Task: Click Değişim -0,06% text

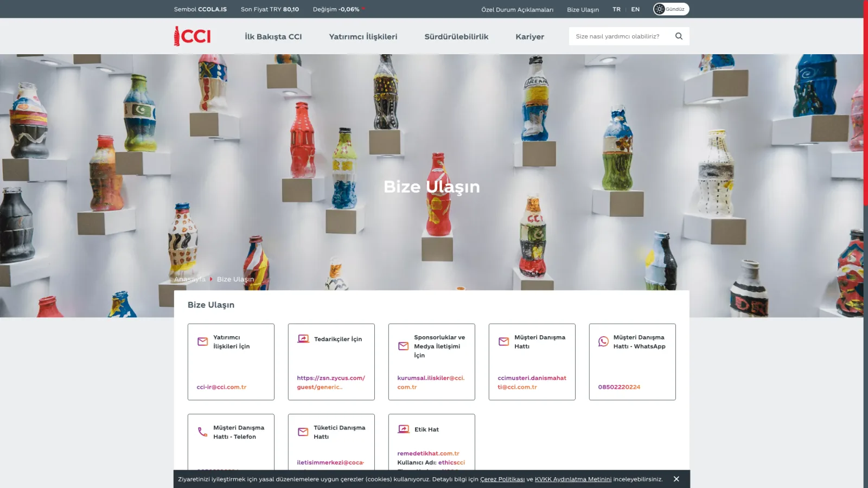Action: pos(336,9)
